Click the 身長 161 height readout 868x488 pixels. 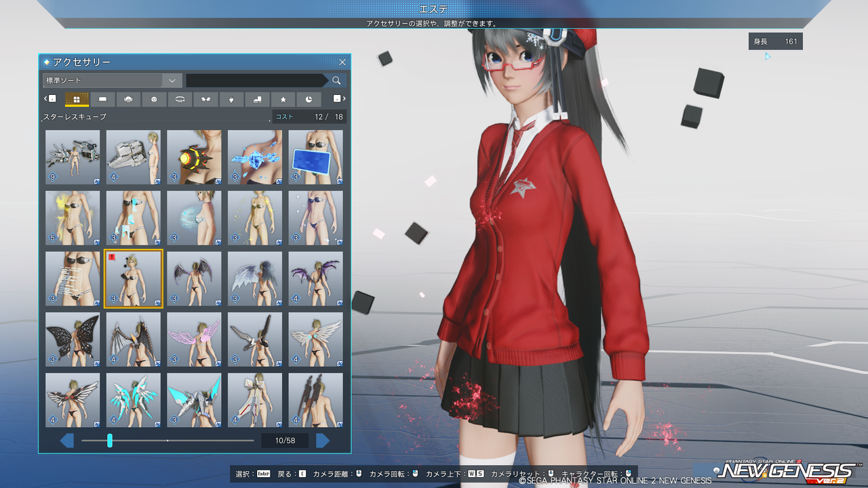(x=776, y=41)
